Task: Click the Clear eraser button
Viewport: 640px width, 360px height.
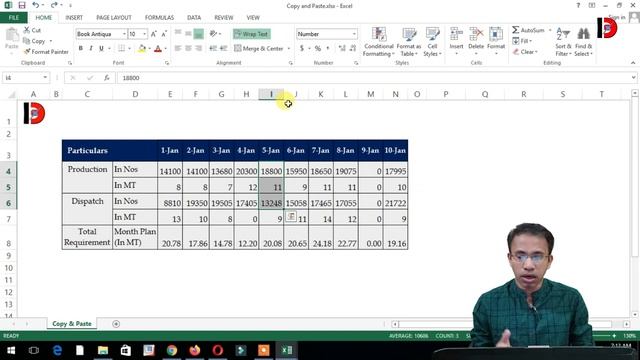Action: [x=525, y=52]
